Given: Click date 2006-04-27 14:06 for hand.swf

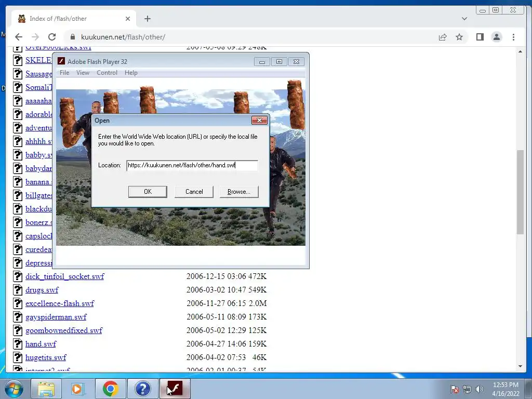Looking at the screenshot, I should click(x=216, y=344).
